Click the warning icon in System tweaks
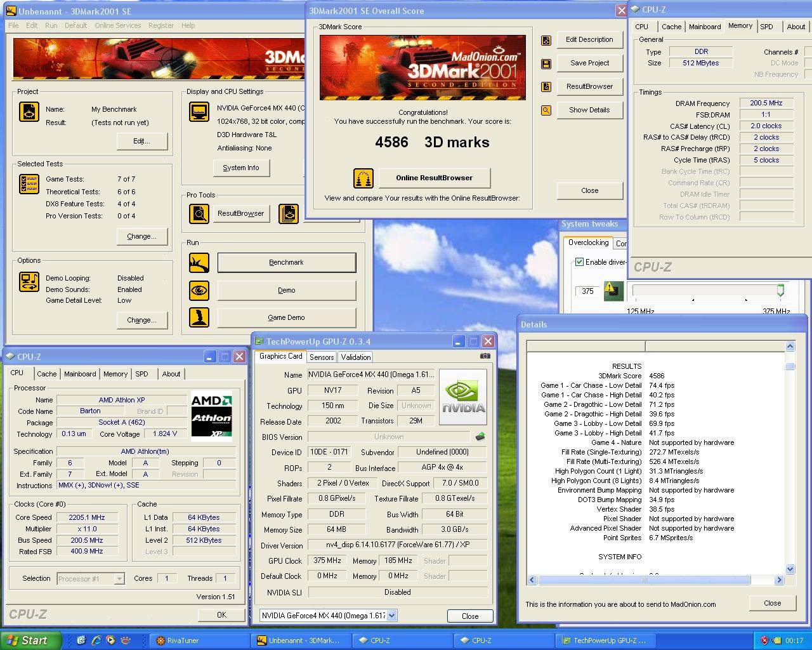 pyautogui.click(x=613, y=290)
